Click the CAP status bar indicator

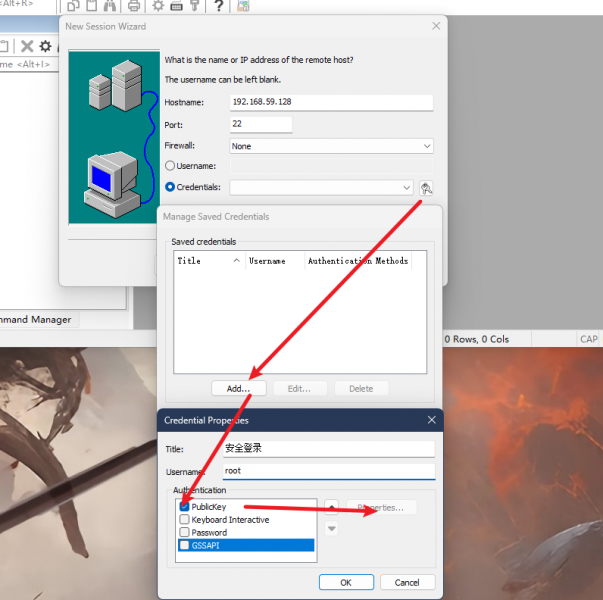[x=589, y=339]
